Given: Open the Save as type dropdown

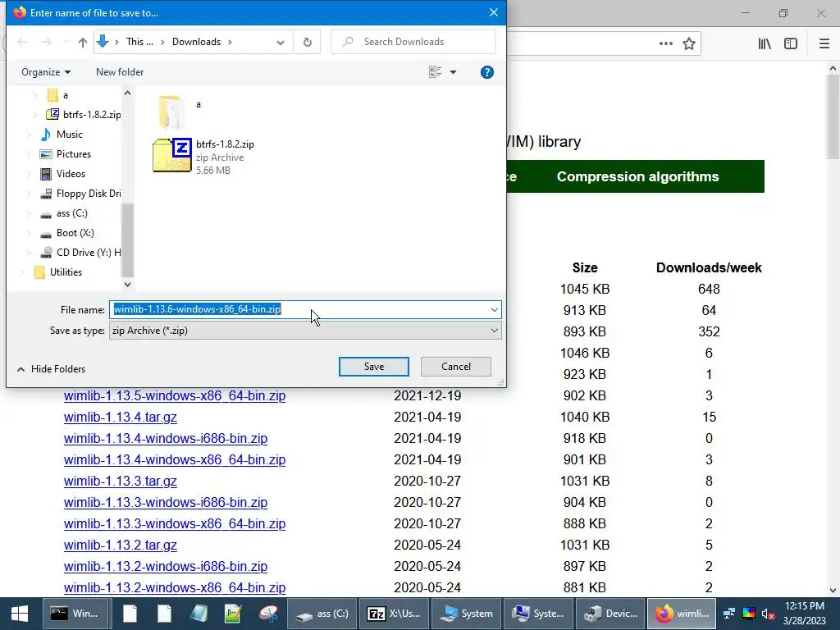Looking at the screenshot, I should click(x=495, y=331).
